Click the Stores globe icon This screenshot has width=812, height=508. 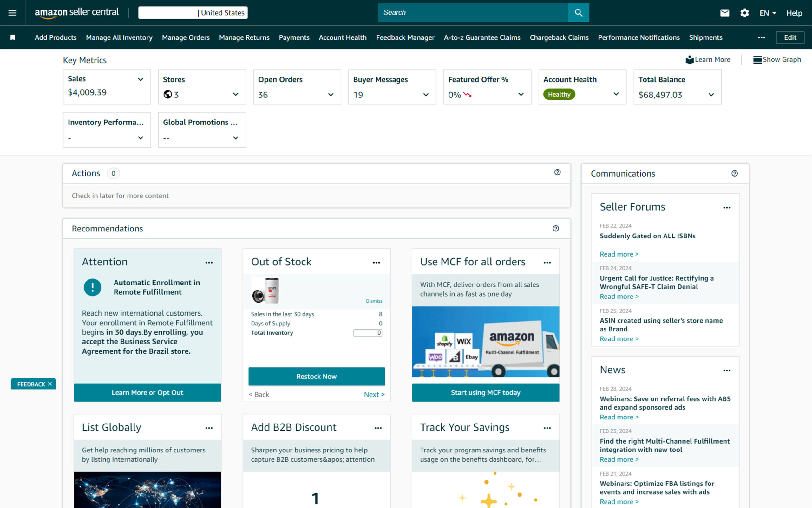[x=168, y=94]
